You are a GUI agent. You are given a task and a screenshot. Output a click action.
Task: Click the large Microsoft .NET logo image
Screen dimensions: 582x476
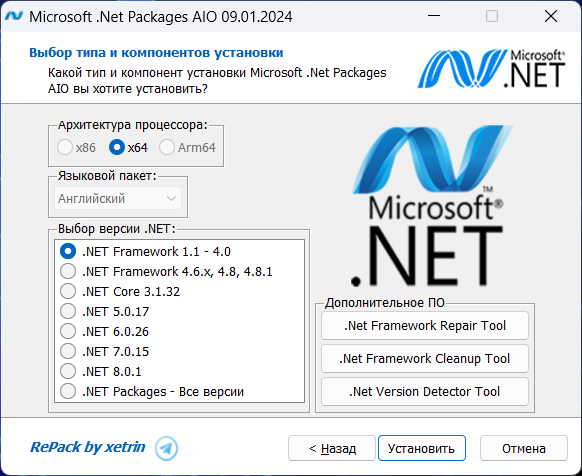tap(432, 206)
